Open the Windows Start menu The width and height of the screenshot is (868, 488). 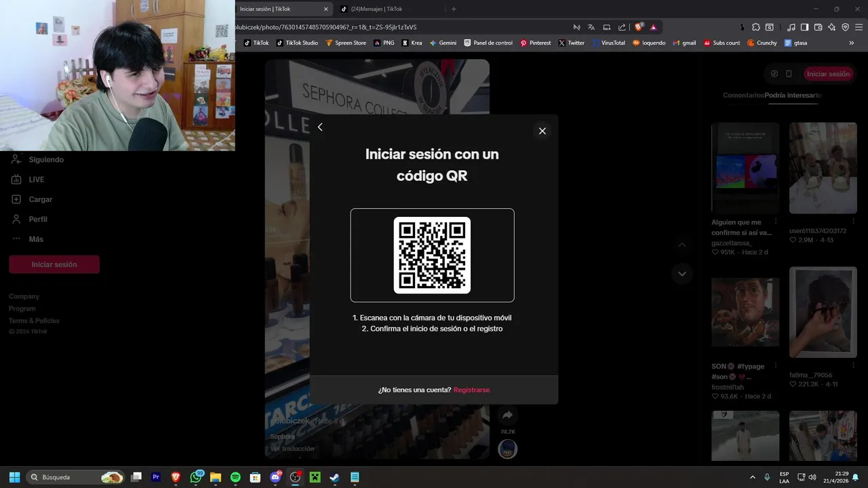tap(14, 477)
